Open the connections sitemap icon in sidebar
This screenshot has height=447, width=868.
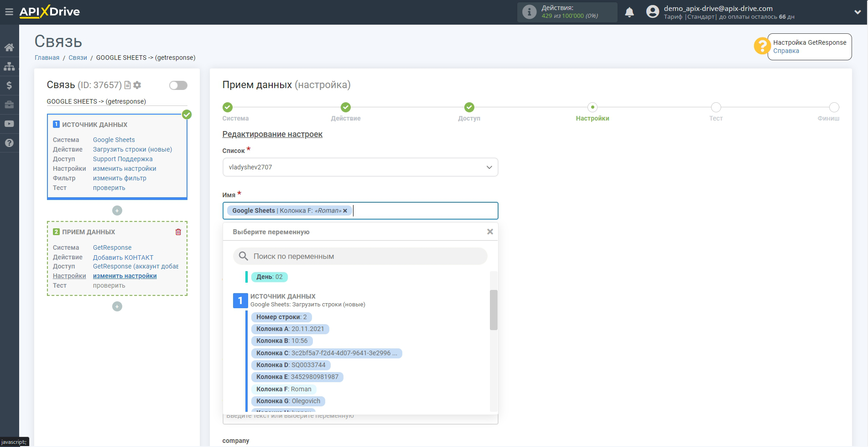[9, 67]
